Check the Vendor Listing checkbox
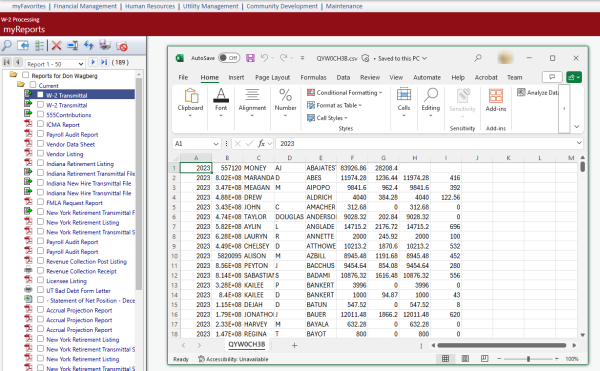 (x=40, y=153)
